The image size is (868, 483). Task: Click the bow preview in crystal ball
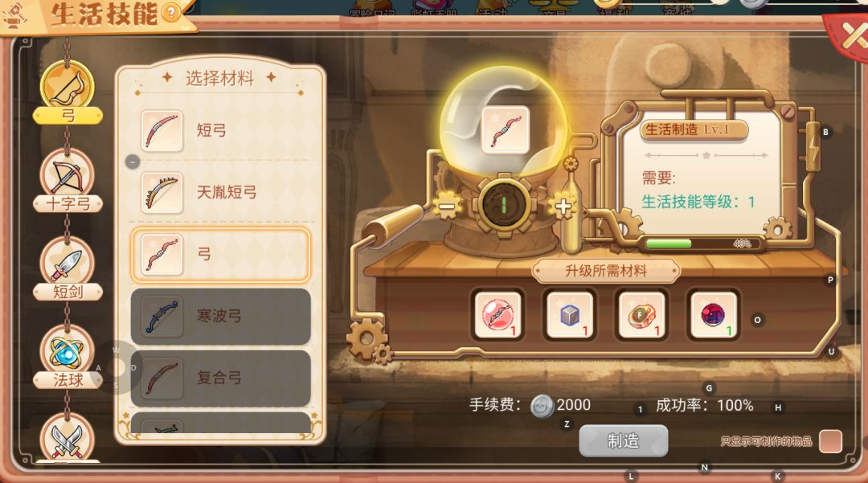point(505,130)
